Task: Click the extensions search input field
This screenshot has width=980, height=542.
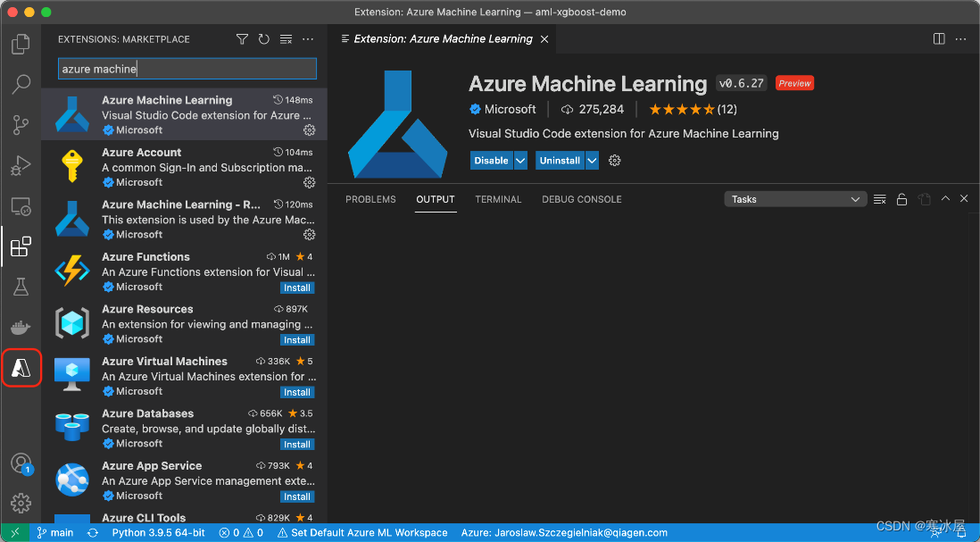Action: [x=187, y=69]
